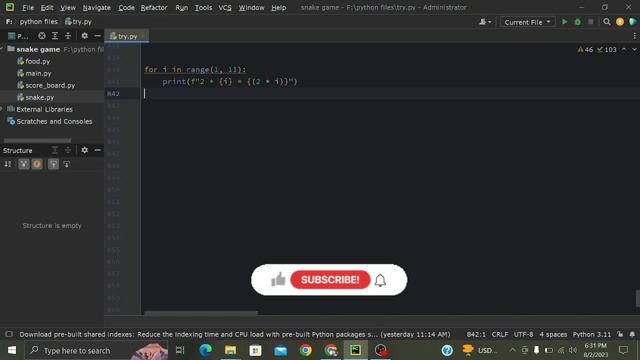Collapse all in the Project panel
Screen dimensions: 640x360
click(x=68, y=36)
